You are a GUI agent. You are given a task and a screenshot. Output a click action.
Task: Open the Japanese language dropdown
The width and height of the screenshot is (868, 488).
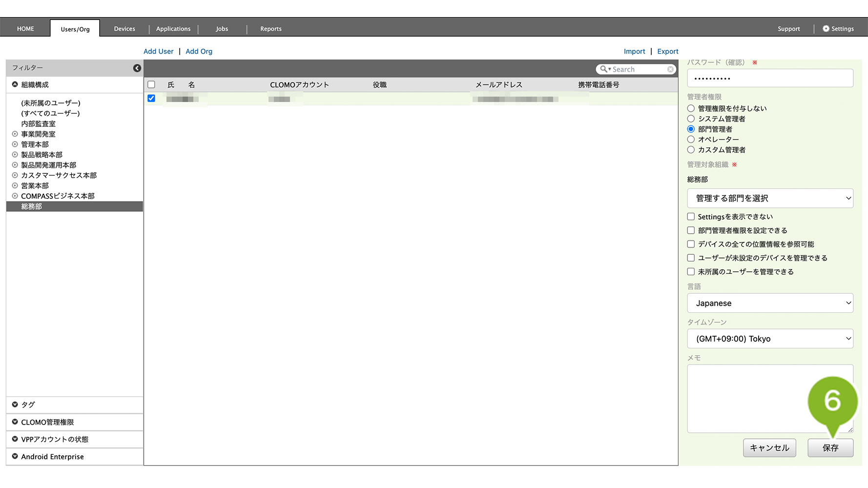coord(770,303)
